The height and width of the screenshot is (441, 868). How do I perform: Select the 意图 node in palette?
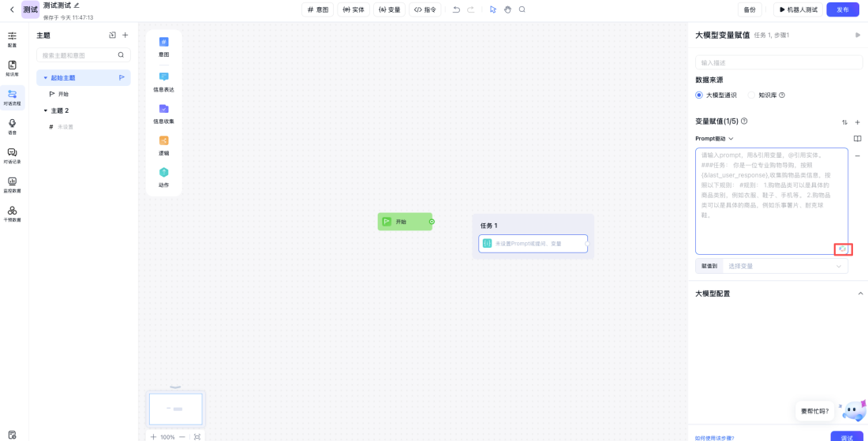pos(164,47)
